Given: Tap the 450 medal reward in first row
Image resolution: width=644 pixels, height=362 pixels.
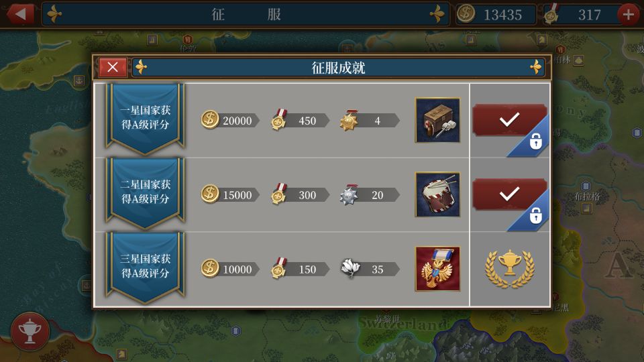Looking at the screenshot, I should (x=300, y=120).
